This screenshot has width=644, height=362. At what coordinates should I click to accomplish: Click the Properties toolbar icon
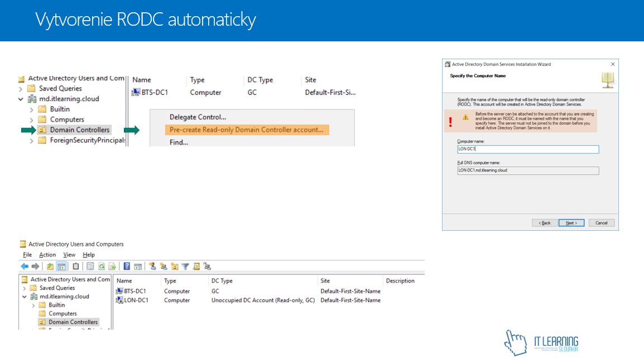point(90,266)
